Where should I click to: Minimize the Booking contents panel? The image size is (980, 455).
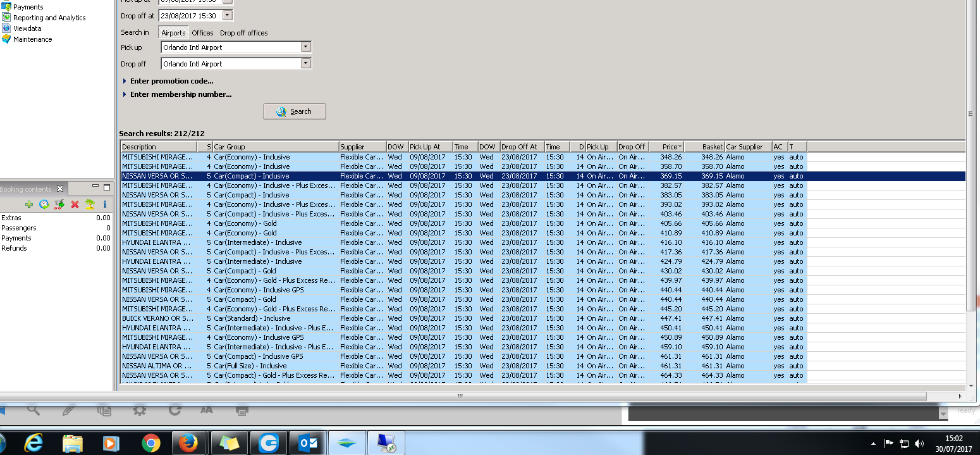(95, 187)
